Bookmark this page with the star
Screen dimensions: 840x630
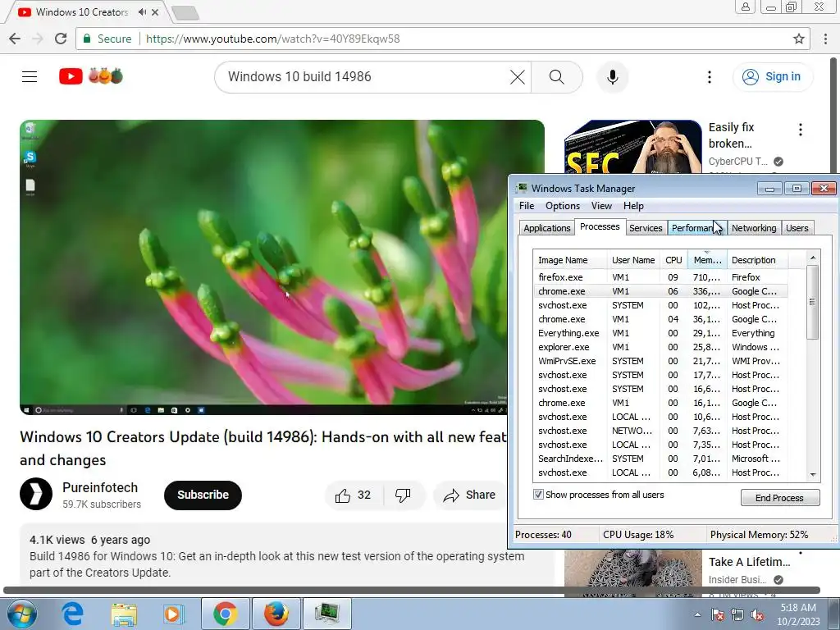coord(799,39)
